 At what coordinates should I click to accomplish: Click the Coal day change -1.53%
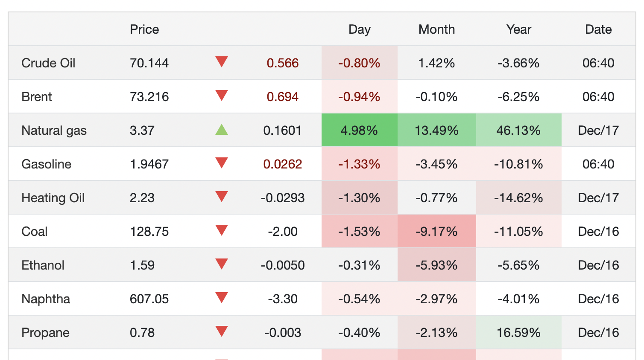click(359, 232)
